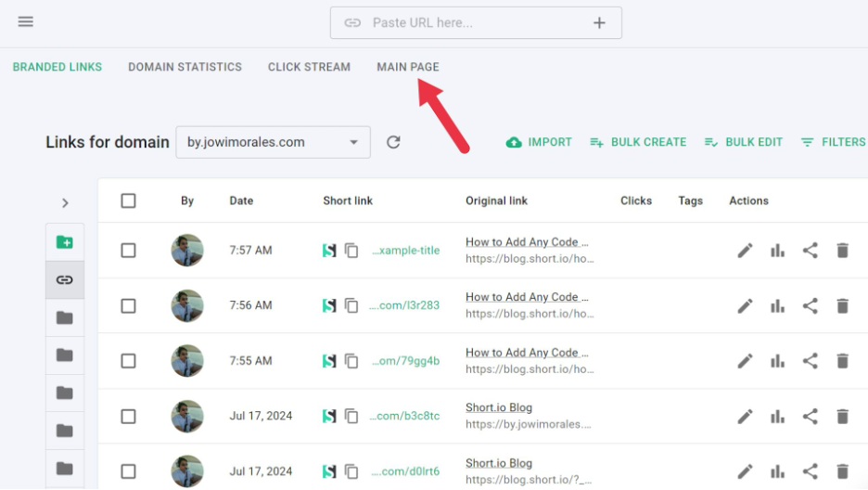
Task: Share the 7:55 AM link
Action: pos(810,361)
